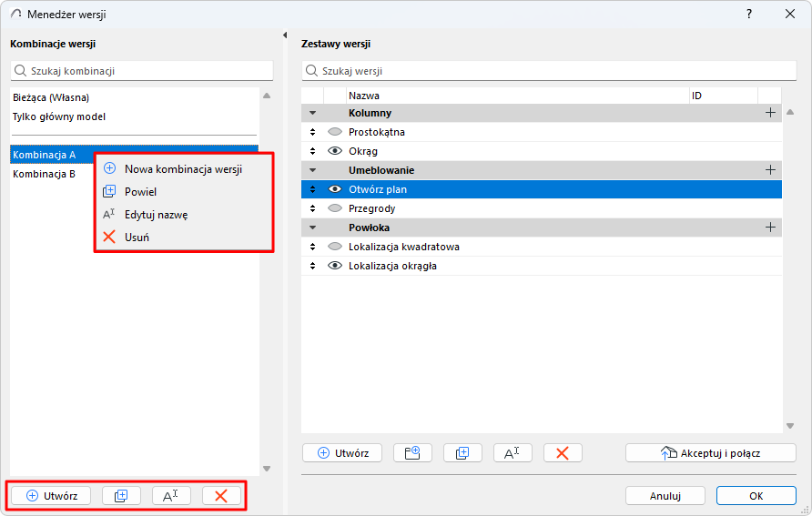Click new version set folder icon button
Viewport: 812px width, 516px height.
412,453
